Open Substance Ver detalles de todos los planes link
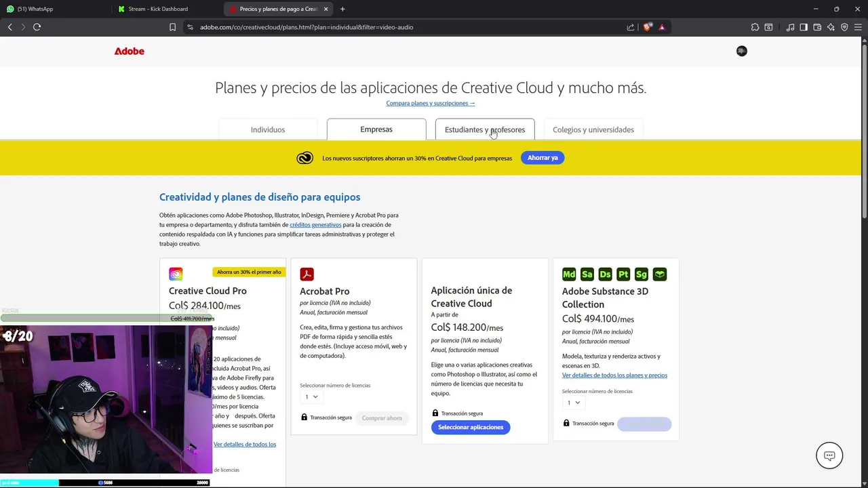This screenshot has width=868, height=488. click(614, 375)
